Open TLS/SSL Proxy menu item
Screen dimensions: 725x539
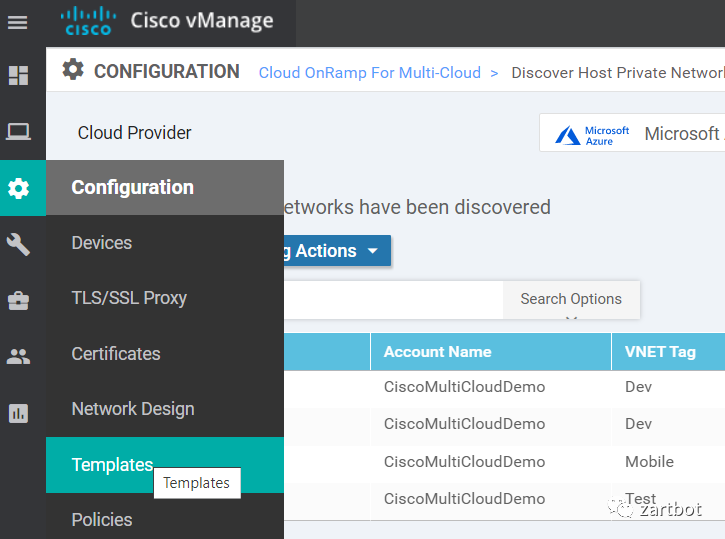click(129, 298)
